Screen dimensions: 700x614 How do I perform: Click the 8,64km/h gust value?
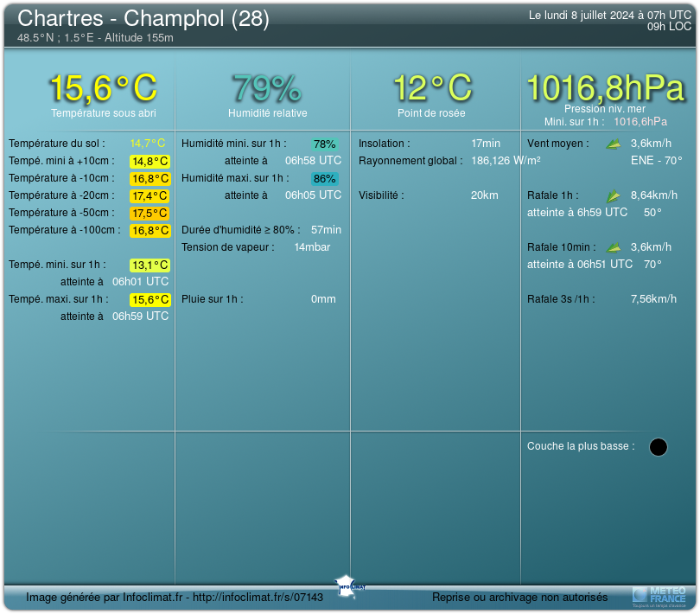tap(653, 195)
